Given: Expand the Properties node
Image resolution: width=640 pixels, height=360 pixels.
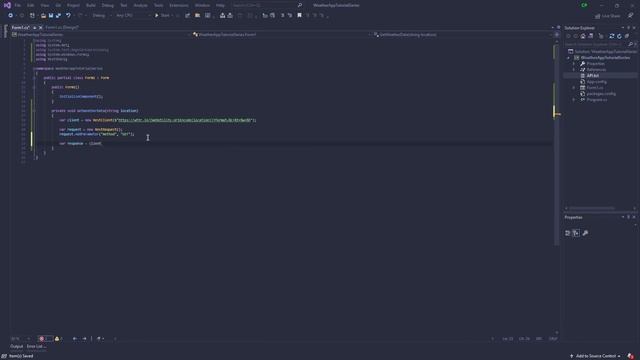Looking at the screenshot, I should pos(574,64).
